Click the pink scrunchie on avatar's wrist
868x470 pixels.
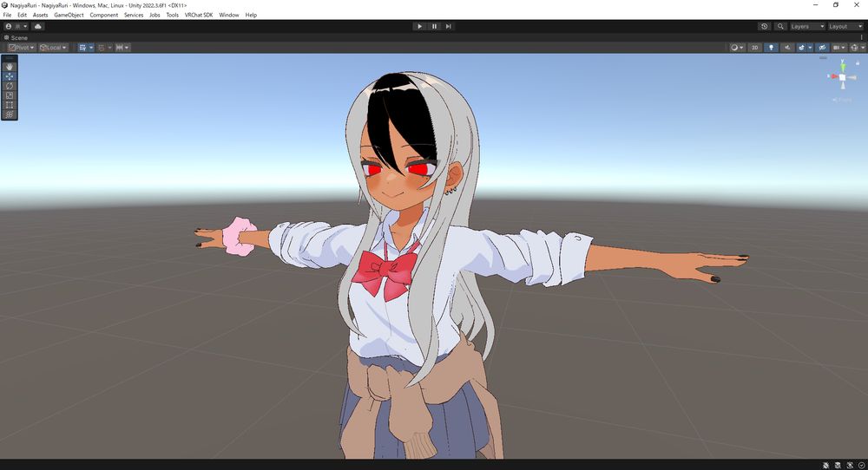(240, 236)
